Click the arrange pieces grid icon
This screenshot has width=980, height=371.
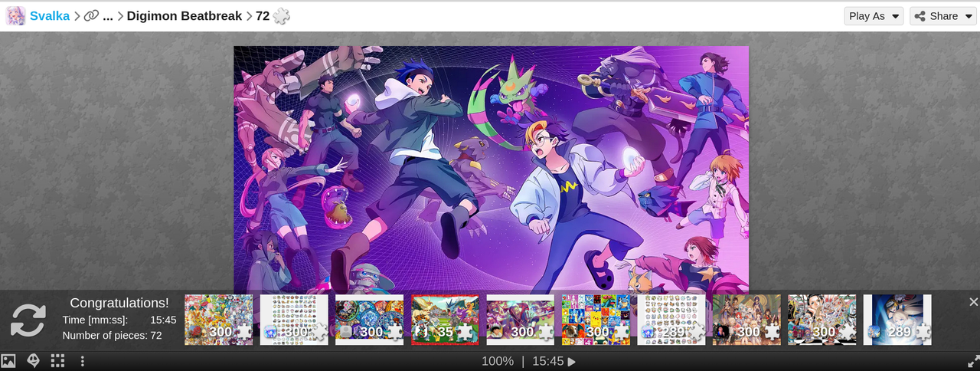point(57,361)
